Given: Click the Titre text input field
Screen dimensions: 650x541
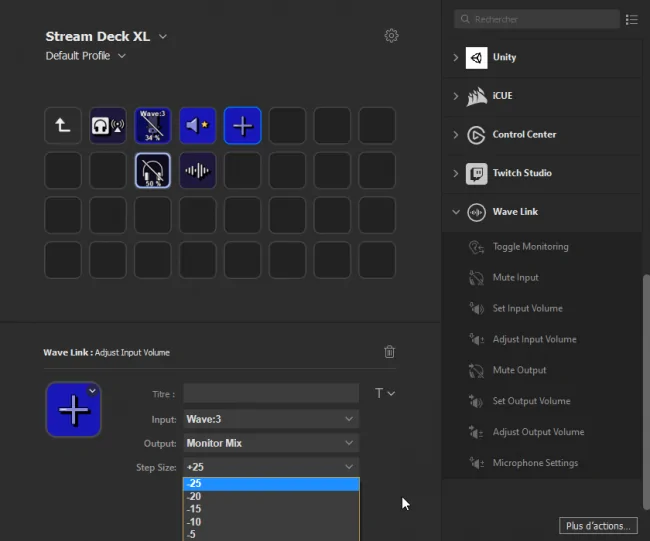Looking at the screenshot, I should (x=271, y=393).
